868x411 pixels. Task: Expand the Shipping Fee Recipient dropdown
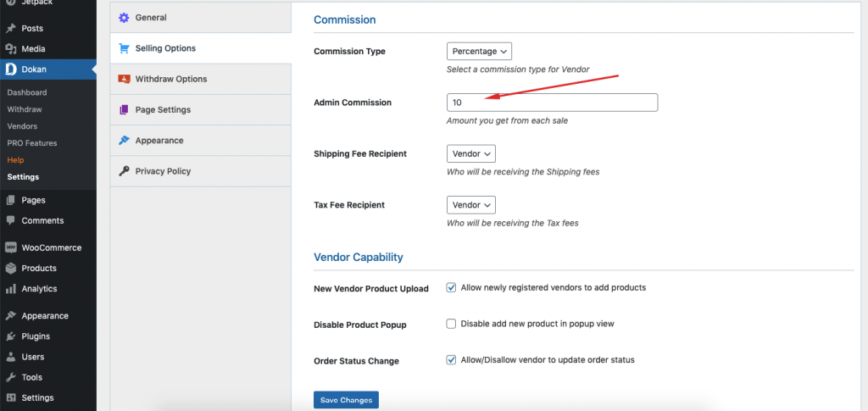click(470, 154)
